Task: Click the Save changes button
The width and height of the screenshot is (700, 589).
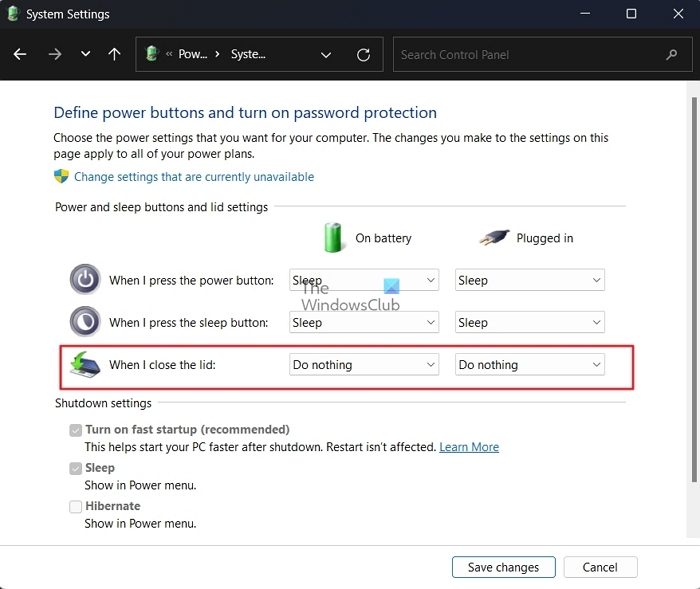Action: 503,567
